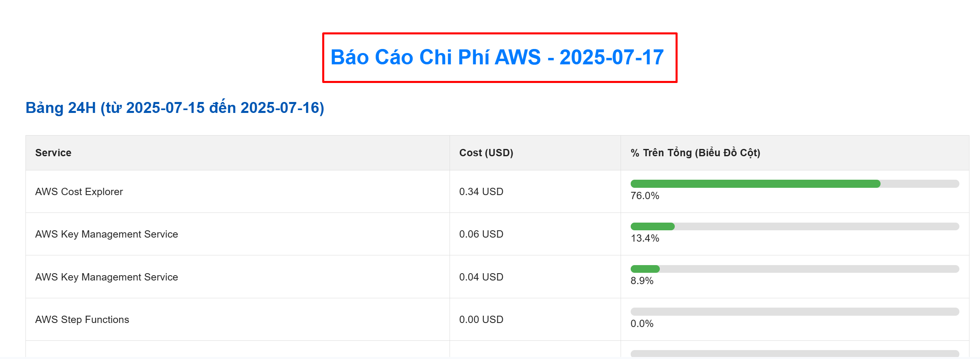
Task: Click the 76.0% percentage label
Action: (x=644, y=196)
